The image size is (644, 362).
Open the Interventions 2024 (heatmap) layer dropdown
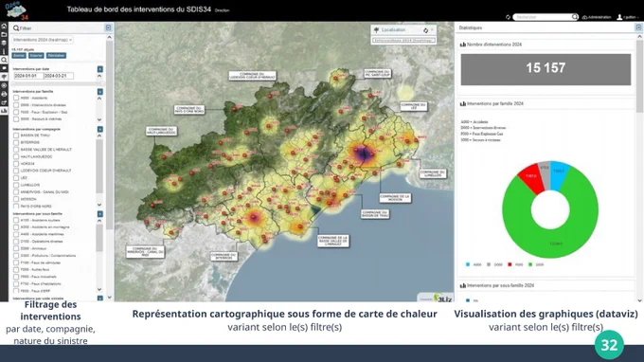click(43, 40)
